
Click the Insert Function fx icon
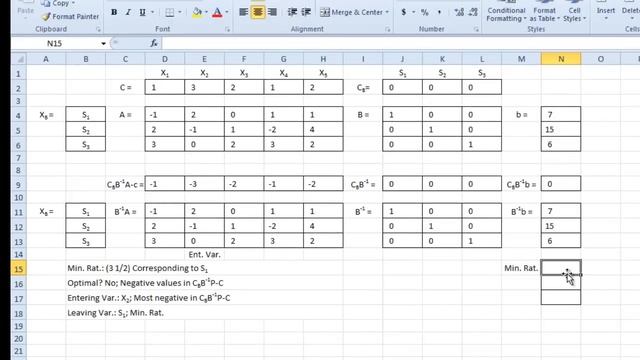pos(154,43)
